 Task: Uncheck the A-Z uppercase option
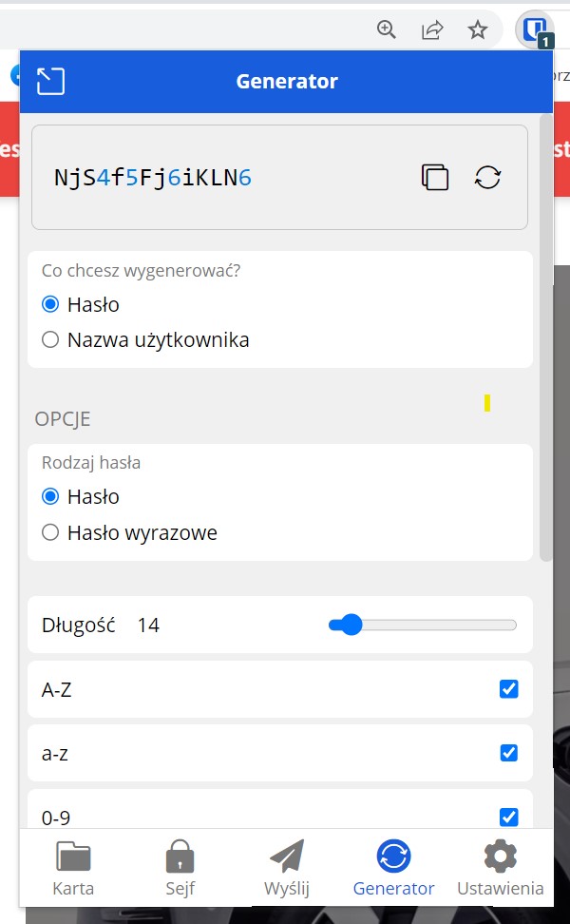509,689
